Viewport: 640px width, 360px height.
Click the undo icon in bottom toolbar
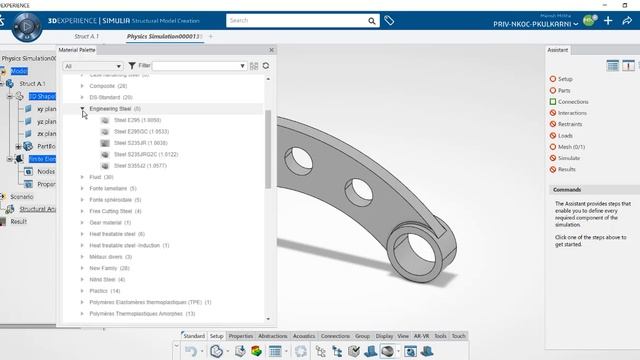coord(191,351)
